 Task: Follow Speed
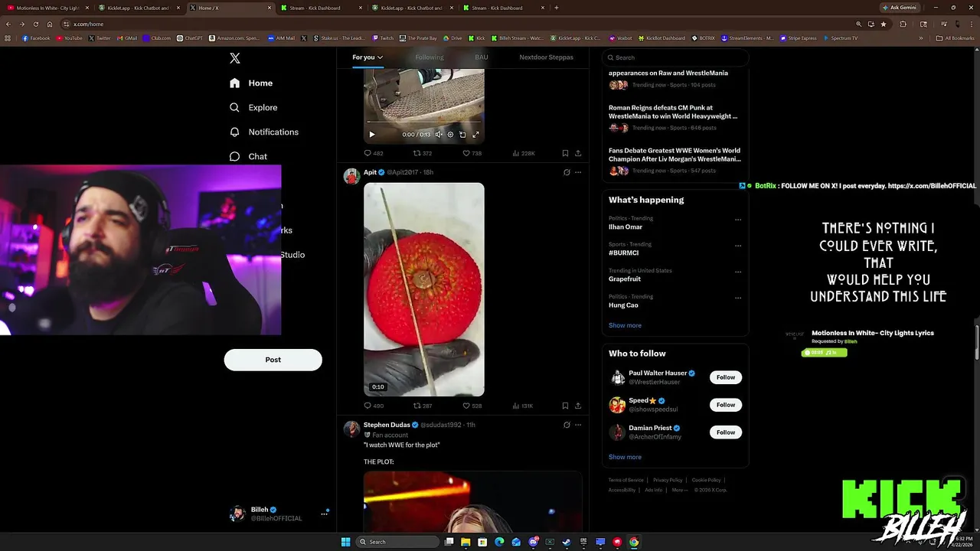[726, 405]
